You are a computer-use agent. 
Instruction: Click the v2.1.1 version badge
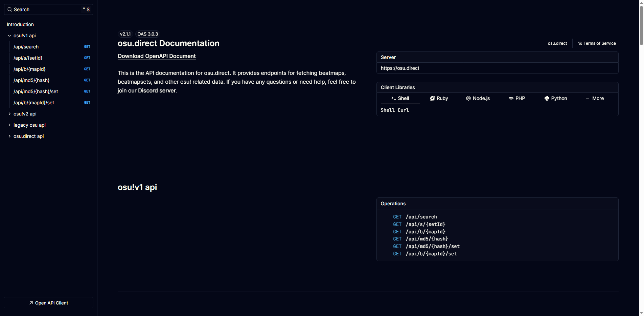tap(125, 34)
